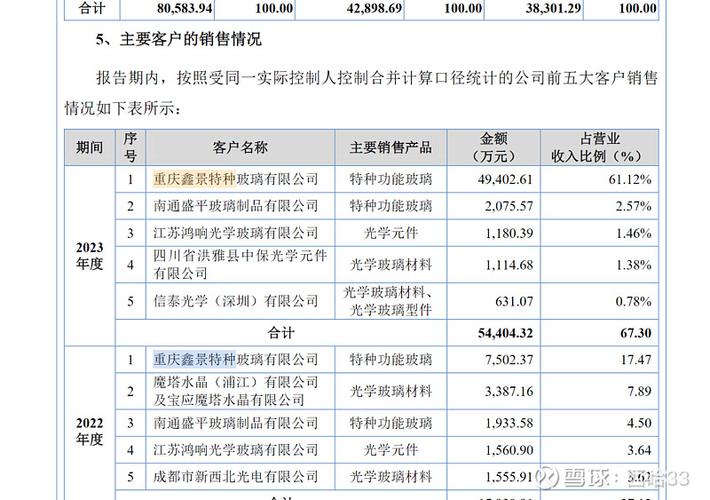Click the ratio 1.46%

coord(633,233)
